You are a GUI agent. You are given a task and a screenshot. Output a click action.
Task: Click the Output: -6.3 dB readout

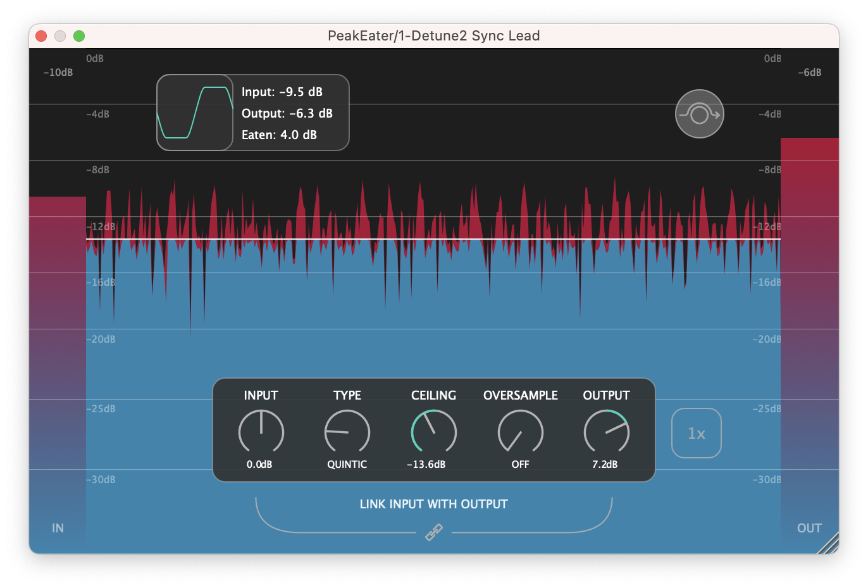[287, 113]
